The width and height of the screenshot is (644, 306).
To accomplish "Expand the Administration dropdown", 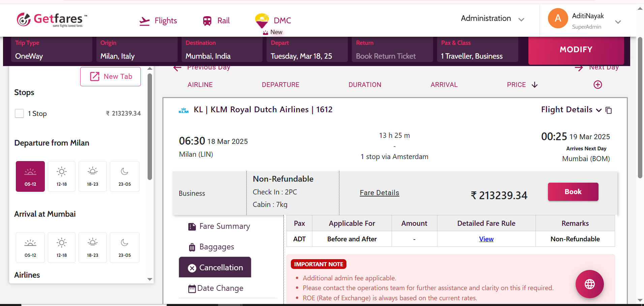I will click(492, 19).
